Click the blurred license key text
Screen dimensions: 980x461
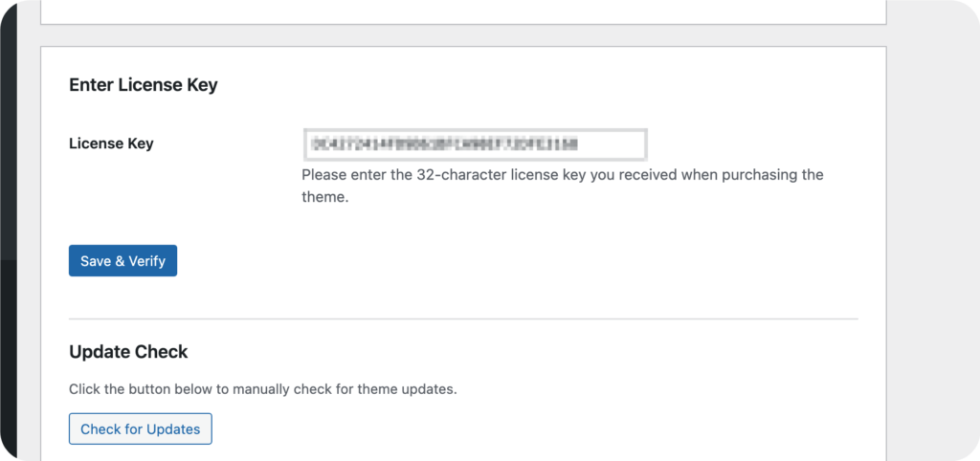click(444, 144)
